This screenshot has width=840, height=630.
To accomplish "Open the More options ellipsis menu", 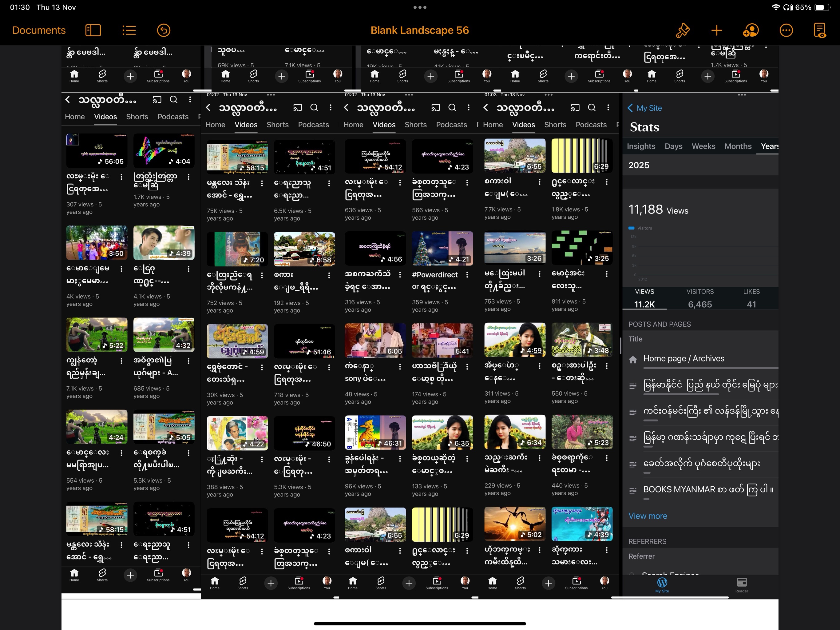I will (x=786, y=30).
